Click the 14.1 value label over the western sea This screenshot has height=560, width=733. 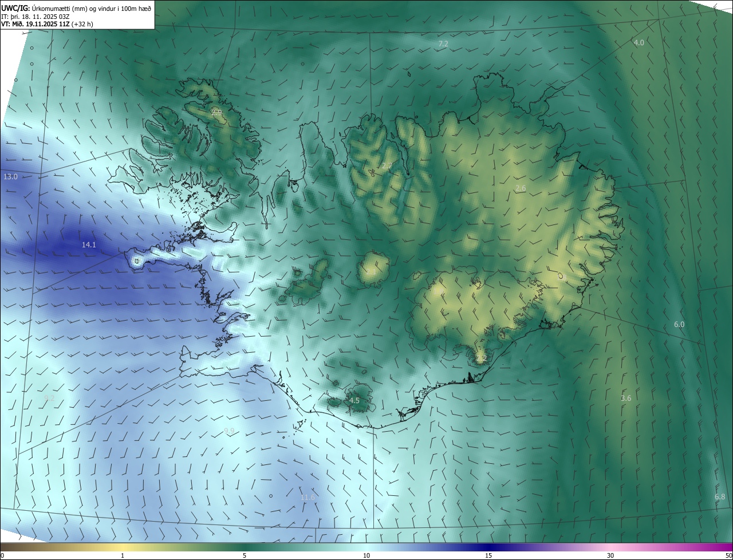(x=89, y=244)
